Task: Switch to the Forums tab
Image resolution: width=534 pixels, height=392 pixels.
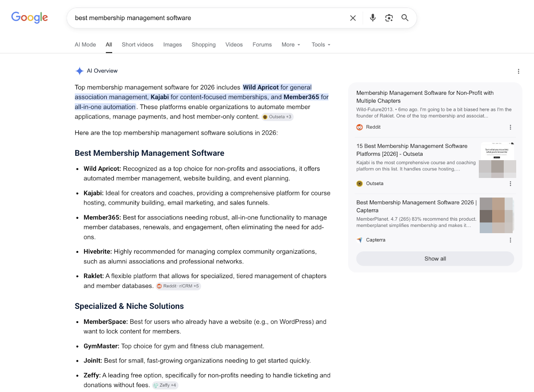Action: (262, 44)
